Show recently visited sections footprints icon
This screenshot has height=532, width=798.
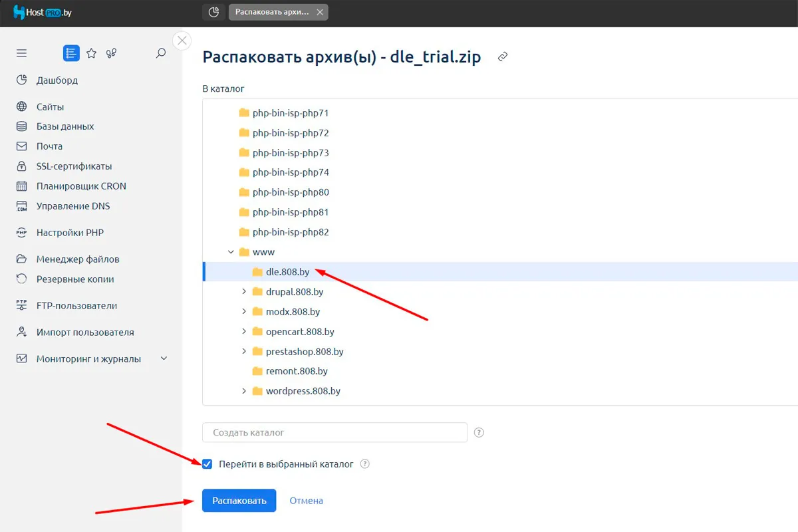(112, 53)
